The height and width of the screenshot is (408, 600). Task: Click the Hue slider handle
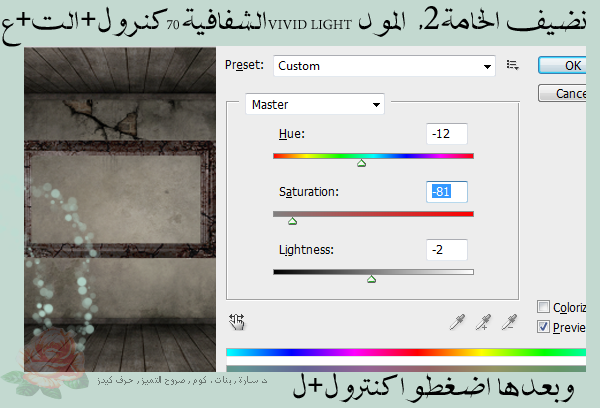point(361,163)
